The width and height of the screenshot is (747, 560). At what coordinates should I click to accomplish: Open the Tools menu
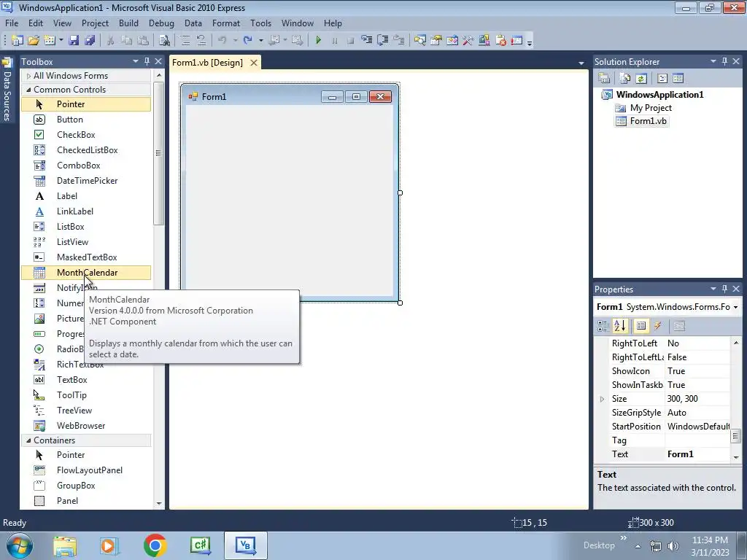point(260,23)
